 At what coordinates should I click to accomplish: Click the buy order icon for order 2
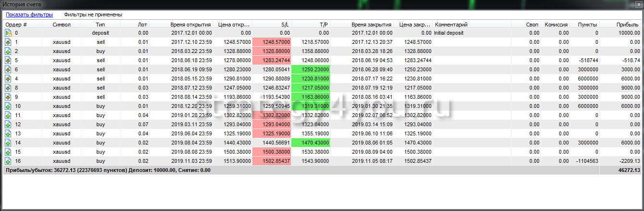coord(8,52)
